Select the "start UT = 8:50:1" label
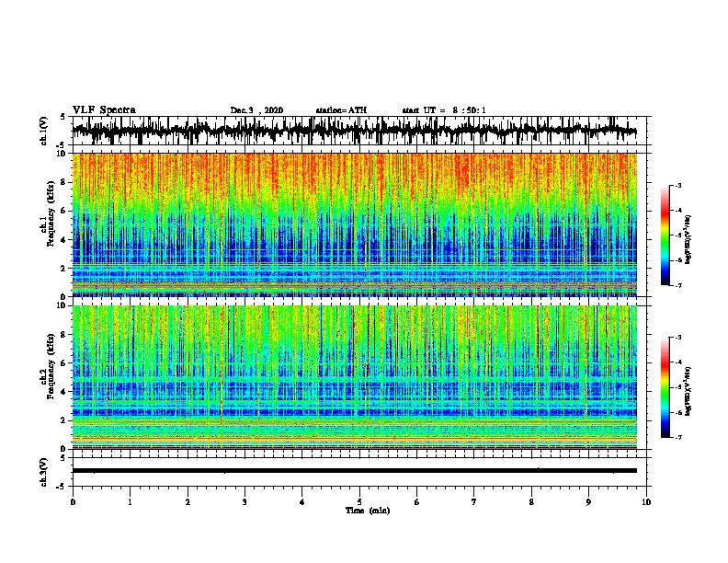 click(444, 110)
